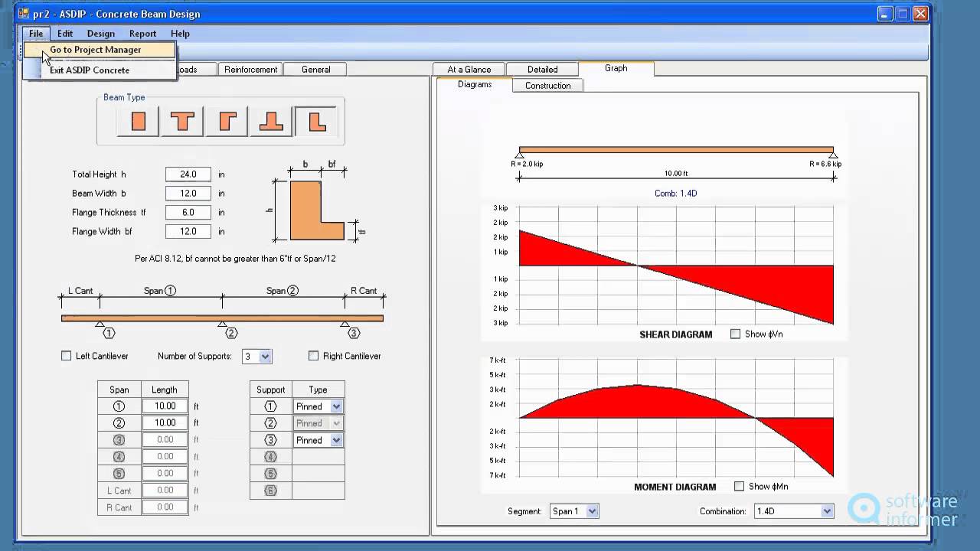Click the 'MOMENT DIAGRAM' title
Screen dimensions: 980x551
click(x=675, y=487)
